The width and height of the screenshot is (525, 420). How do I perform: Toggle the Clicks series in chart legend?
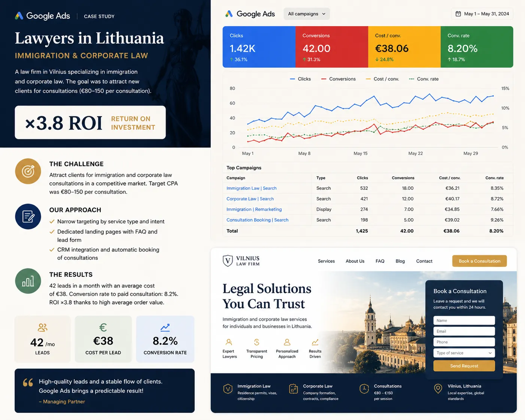click(x=300, y=79)
